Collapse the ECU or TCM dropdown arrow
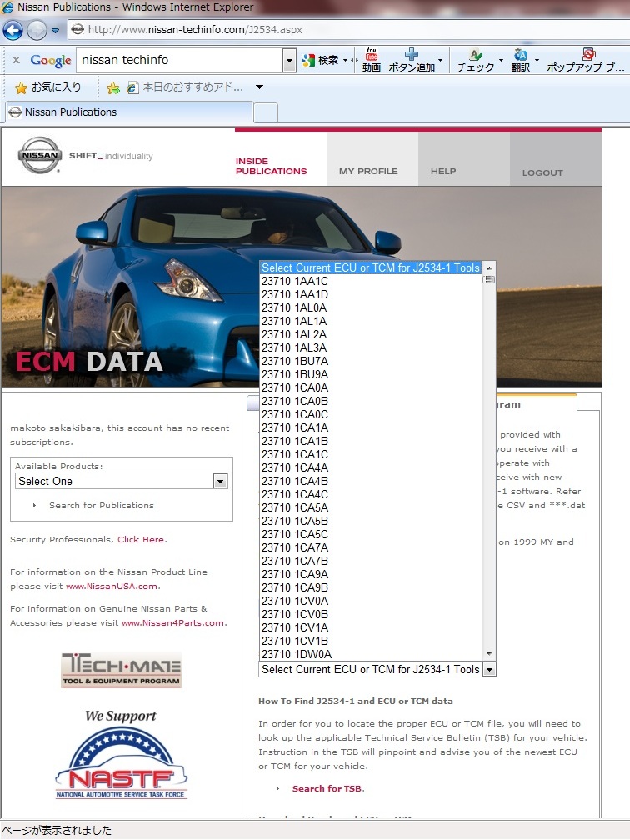The width and height of the screenshot is (630, 840). pyautogui.click(x=489, y=670)
